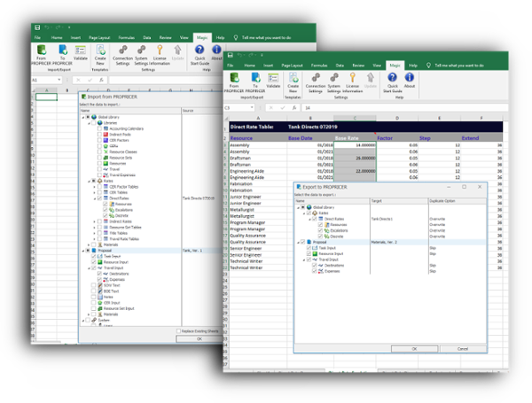Image resolution: width=532 pixels, height=403 pixels.
Task: Click Source column header in Import dialog
Action: [x=202, y=111]
